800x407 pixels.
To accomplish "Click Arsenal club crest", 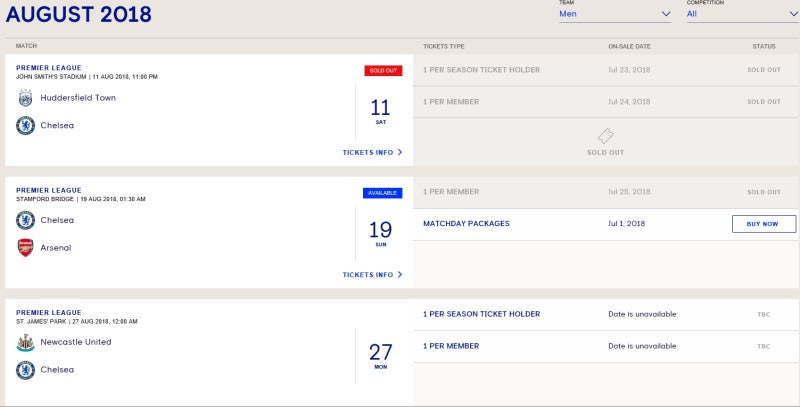I will pyautogui.click(x=26, y=248).
